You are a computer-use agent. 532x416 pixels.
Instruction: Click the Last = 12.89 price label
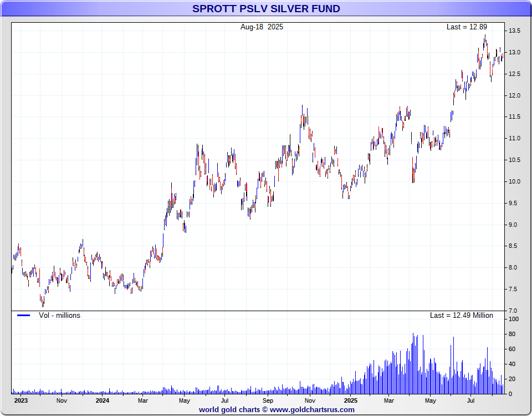tap(467, 27)
